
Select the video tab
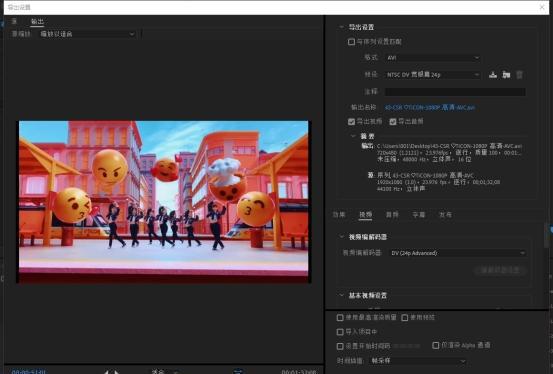[365, 215]
